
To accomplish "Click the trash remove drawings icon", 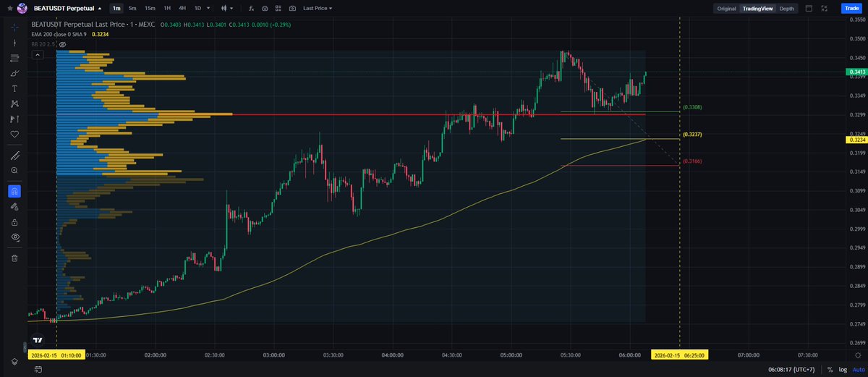I will coord(14,258).
